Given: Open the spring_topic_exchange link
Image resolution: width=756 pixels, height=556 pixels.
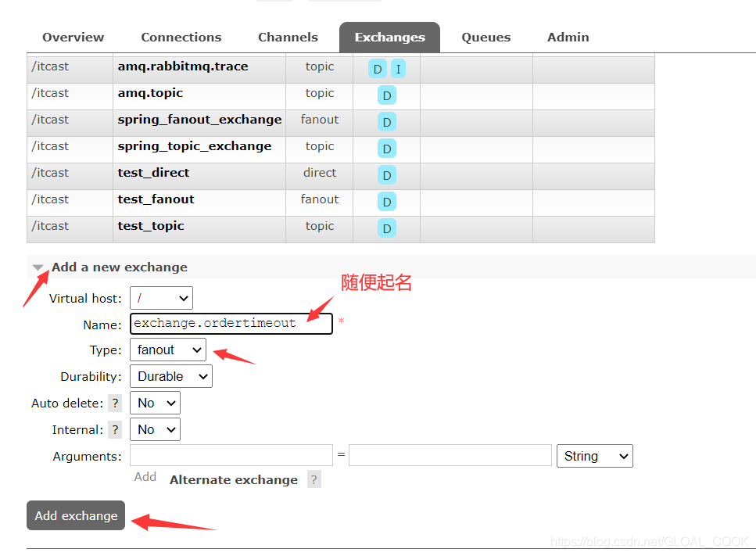Looking at the screenshot, I should [195, 145].
